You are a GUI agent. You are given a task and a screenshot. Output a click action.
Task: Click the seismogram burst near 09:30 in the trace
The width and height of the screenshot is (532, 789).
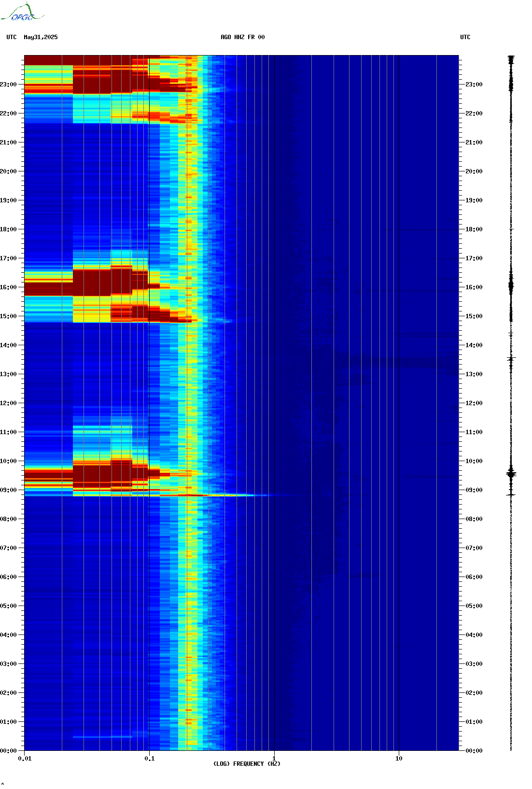511,474
